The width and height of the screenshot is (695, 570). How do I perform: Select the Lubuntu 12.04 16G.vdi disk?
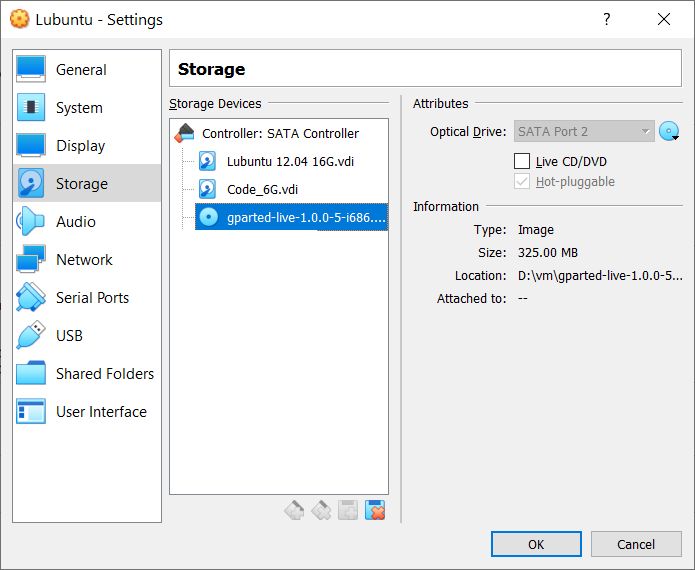[292, 161]
